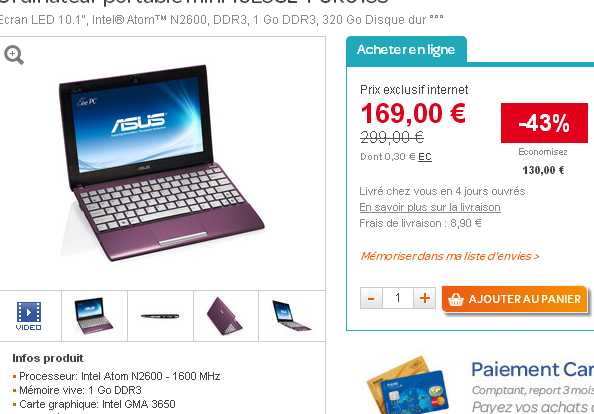The height and width of the screenshot is (414, 594).
Task: Open the Paiement Carte promotion heading
Action: pyautogui.click(x=533, y=370)
